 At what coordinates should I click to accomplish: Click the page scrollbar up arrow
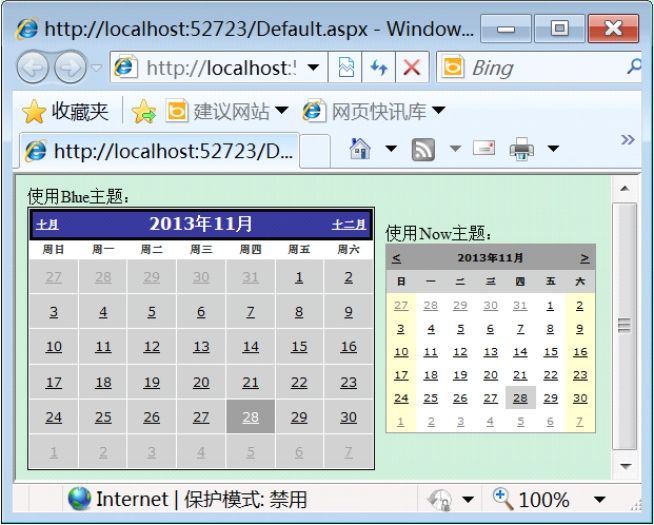tap(624, 188)
